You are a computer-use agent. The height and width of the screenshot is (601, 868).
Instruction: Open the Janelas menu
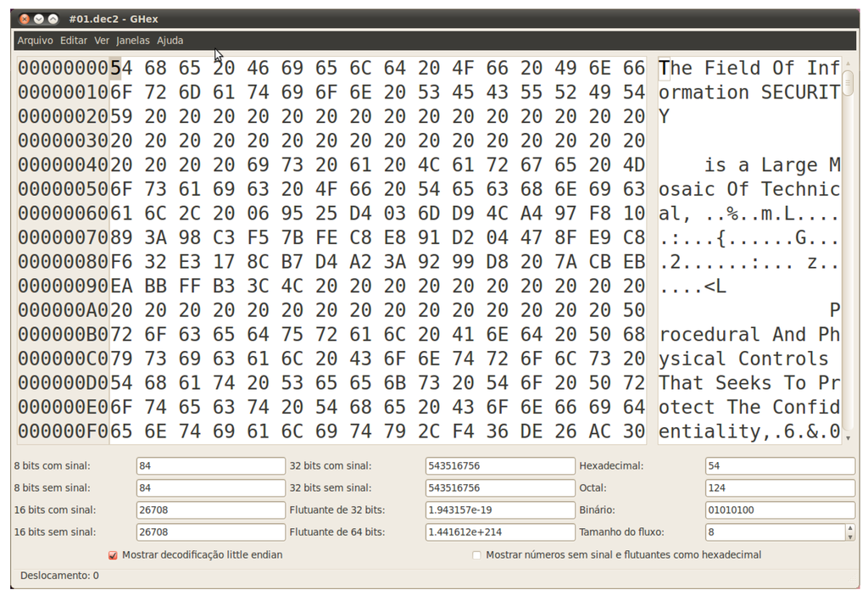click(133, 41)
